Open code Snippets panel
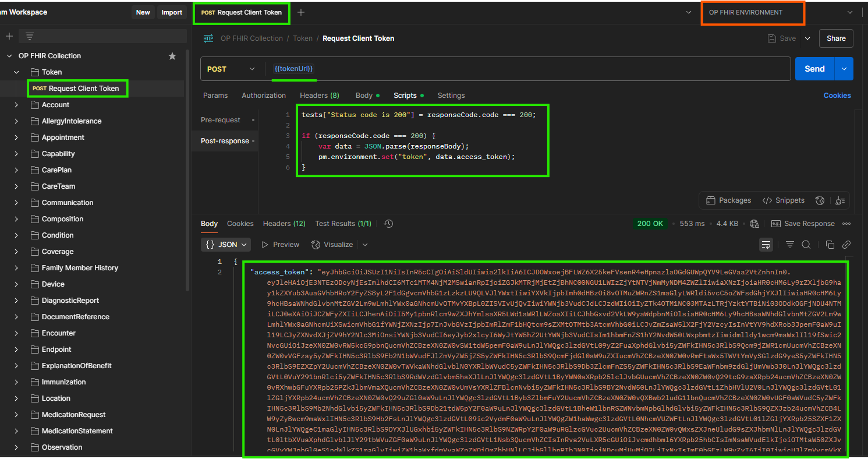868x459 pixels. click(x=784, y=200)
